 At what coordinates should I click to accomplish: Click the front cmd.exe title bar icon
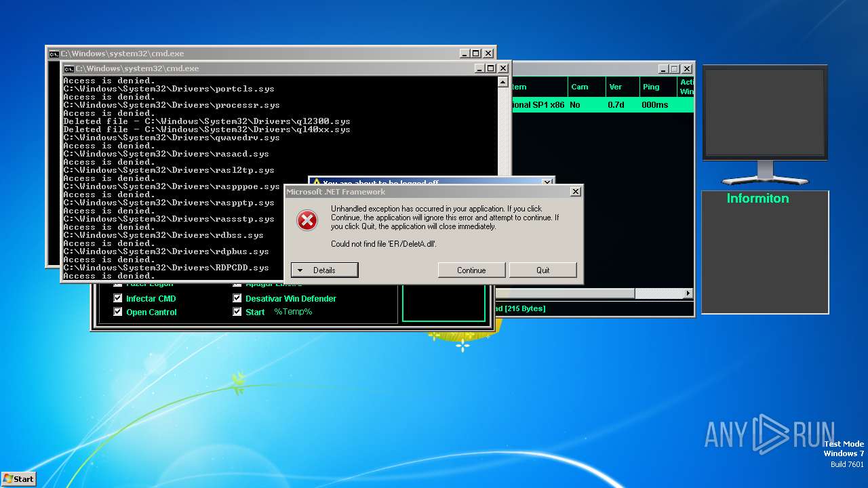coord(68,68)
